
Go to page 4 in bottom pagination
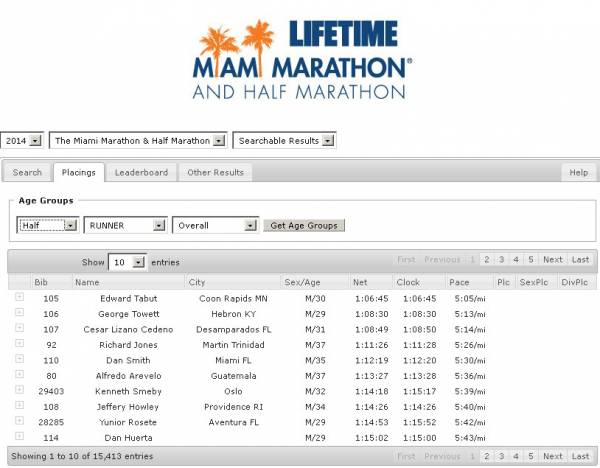(x=516, y=456)
